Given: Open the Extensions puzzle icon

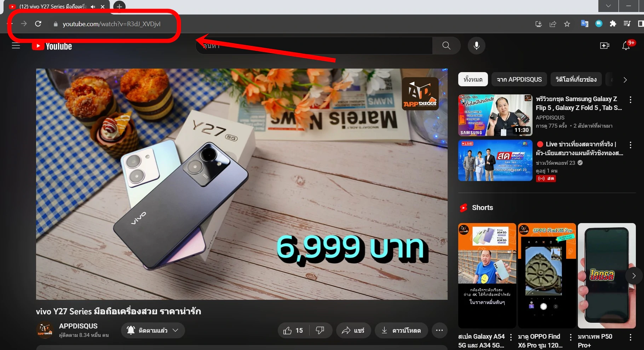Looking at the screenshot, I should point(613,24).
